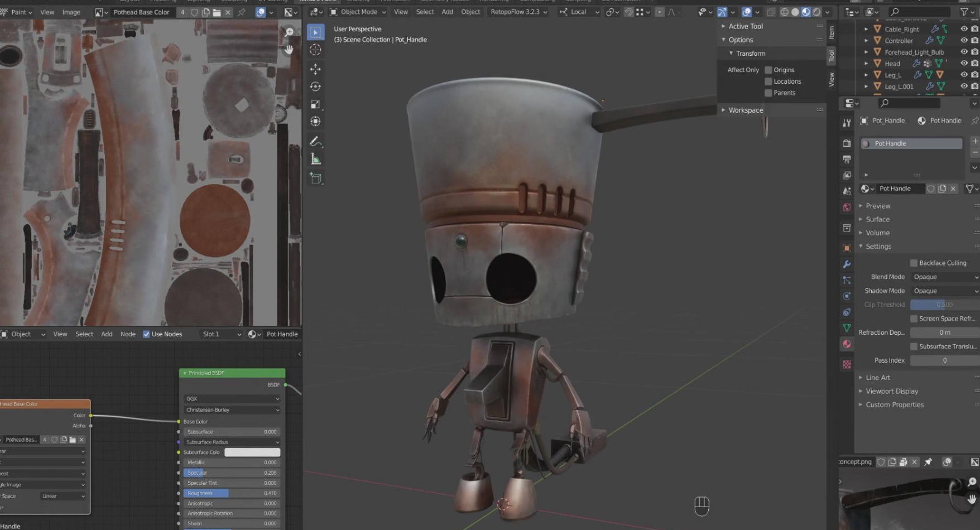This screenshot has height=530, width=980.
Task: Select the Move tool in viewport toolbar
Action: [x=315, y=69]
